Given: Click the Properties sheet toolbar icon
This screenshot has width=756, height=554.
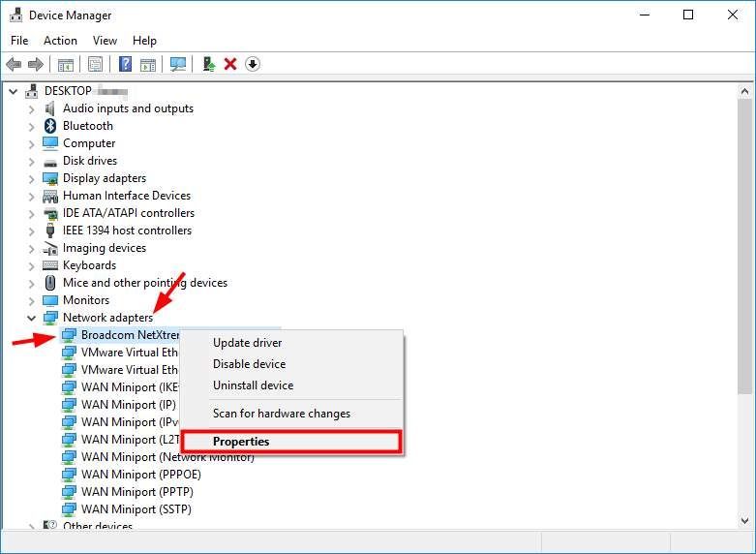Looking at the screenshot, I should (x=95, y=64).
